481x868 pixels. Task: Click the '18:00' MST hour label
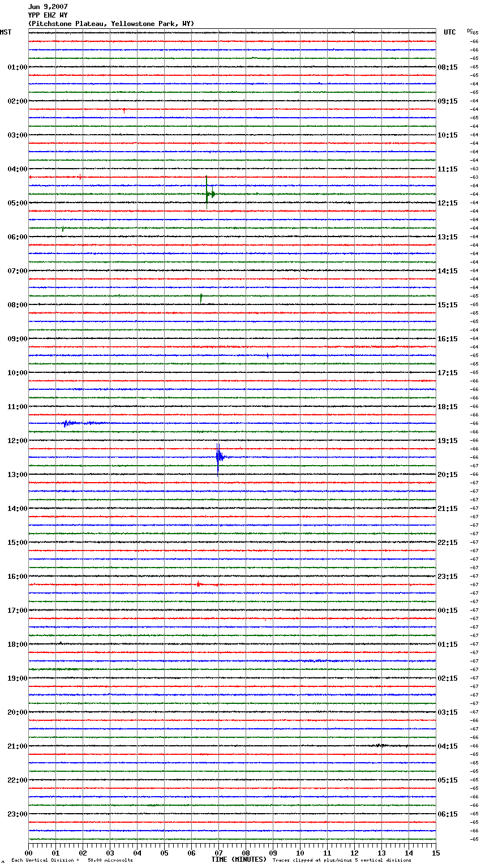(x=18, y=644)
